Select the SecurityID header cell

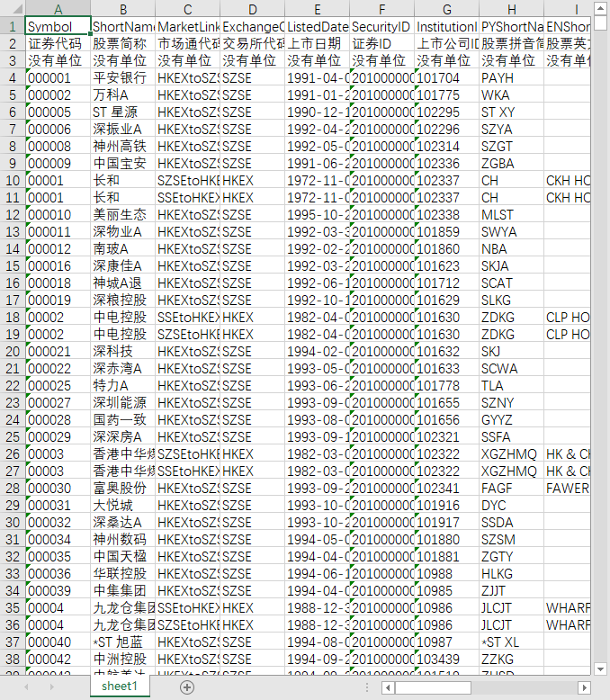pyautogui.click(x=381, y=27)
